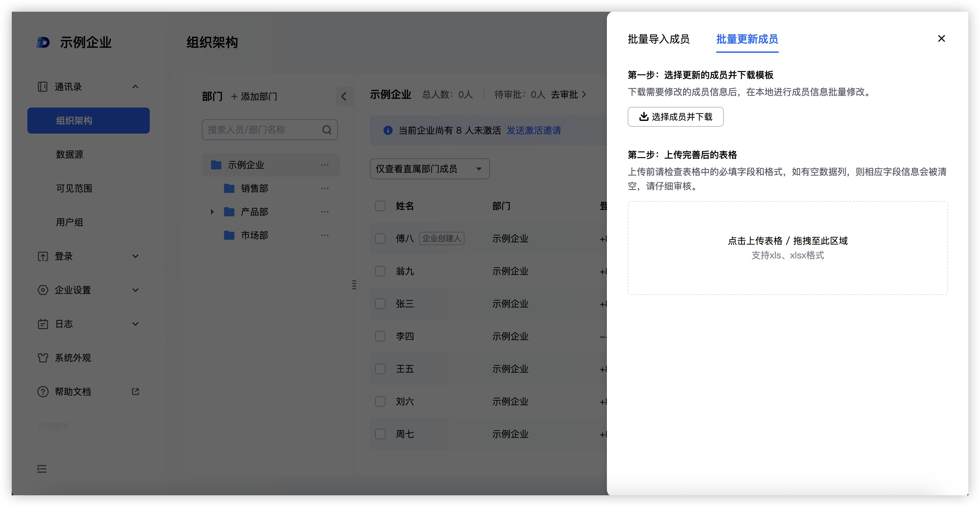Screen dimensions: 980x507
Task: Select the checkbox for 张三
Action: pos(380,304)
